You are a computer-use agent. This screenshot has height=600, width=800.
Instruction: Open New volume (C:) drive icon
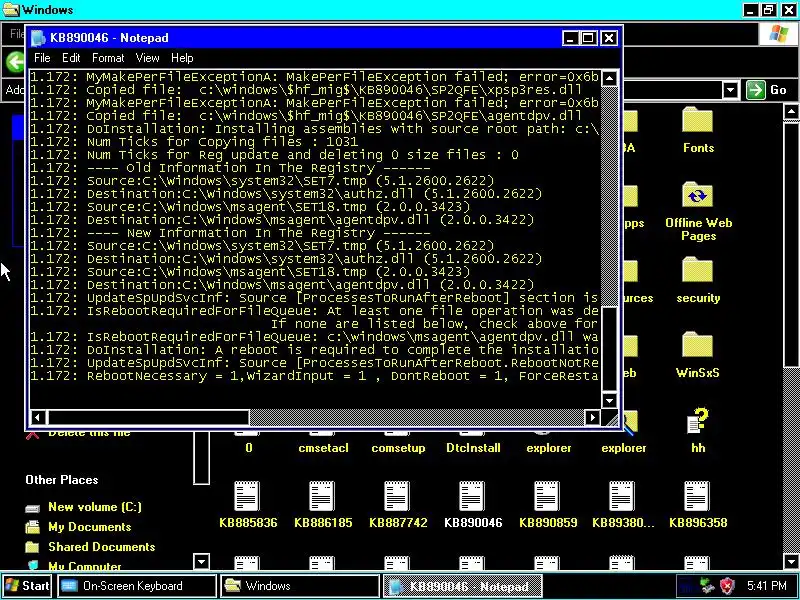tap(32, 508)
